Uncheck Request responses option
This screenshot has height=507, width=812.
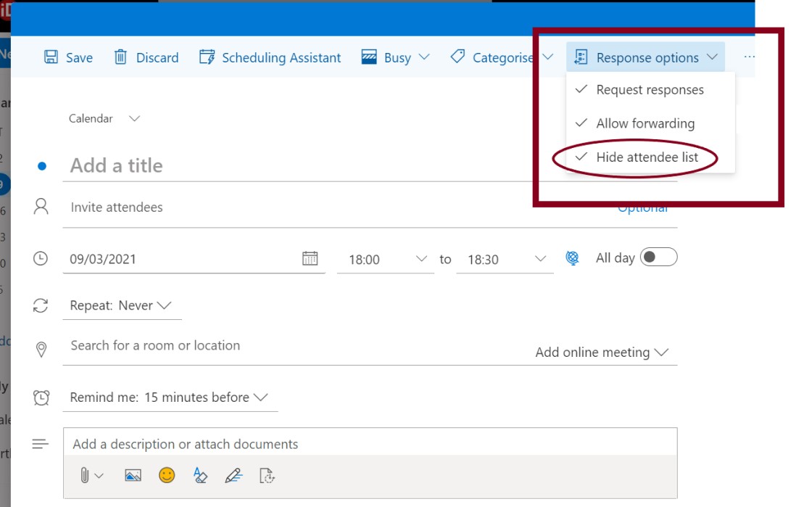pos(649,90)
